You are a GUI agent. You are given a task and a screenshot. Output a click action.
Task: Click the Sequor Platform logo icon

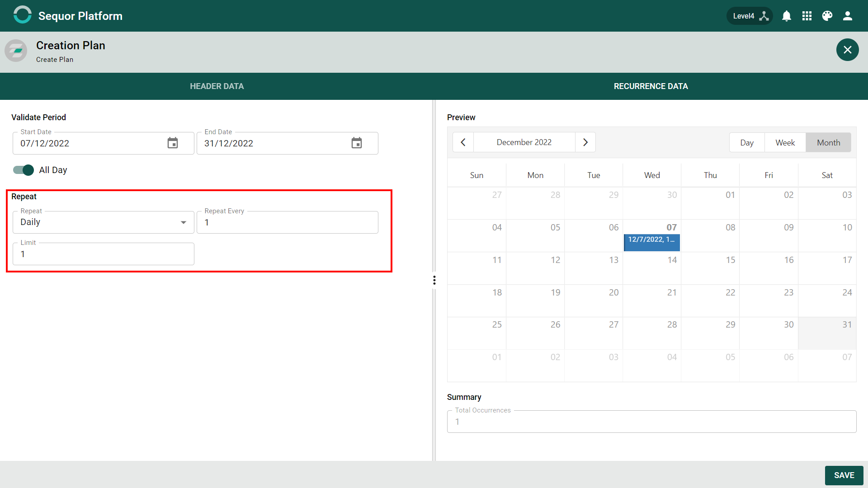pos(22,15)
